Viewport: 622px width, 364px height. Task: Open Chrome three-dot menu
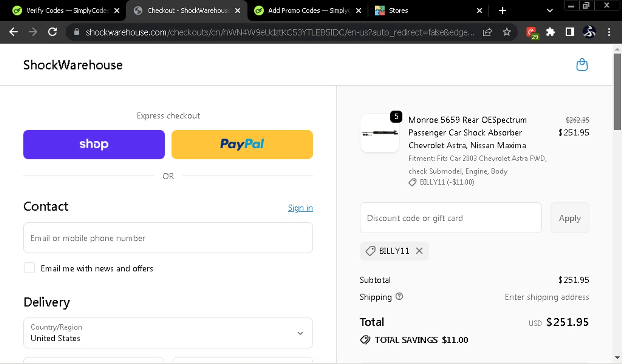click(609, 32)
